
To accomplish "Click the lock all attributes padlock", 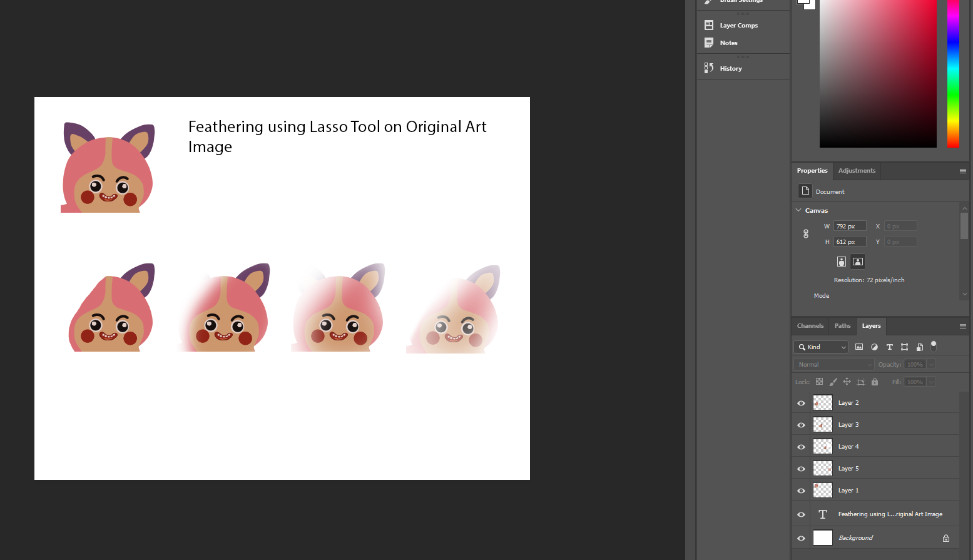I will [875, 382].
